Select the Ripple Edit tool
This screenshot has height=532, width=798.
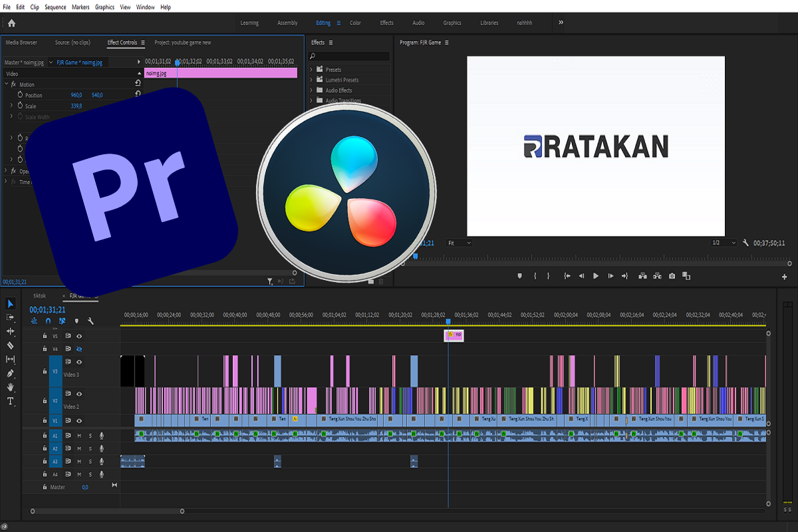[x=11, y=331]
